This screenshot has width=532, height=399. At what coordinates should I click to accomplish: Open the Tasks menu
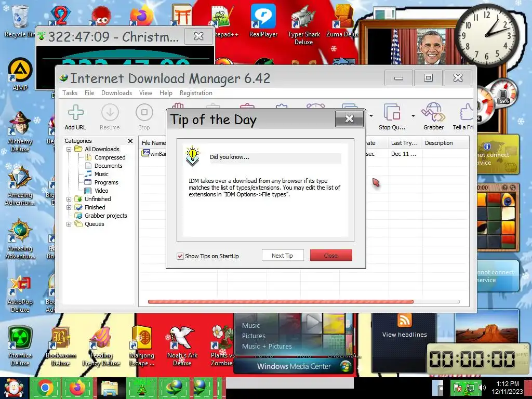[x=70, y=93]
